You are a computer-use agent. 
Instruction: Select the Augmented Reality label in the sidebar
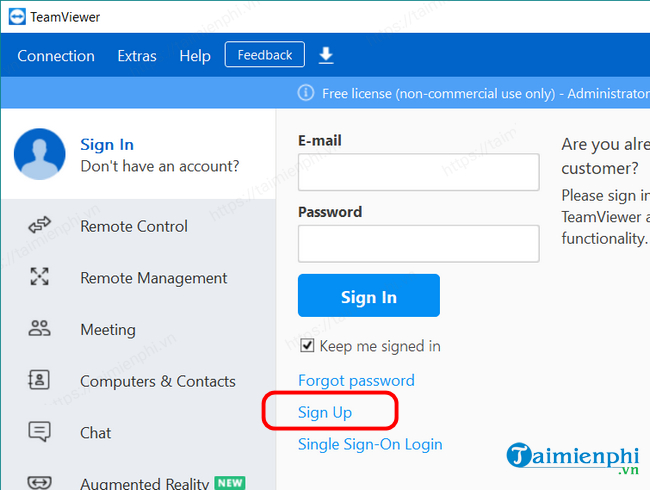coord(145,483)
